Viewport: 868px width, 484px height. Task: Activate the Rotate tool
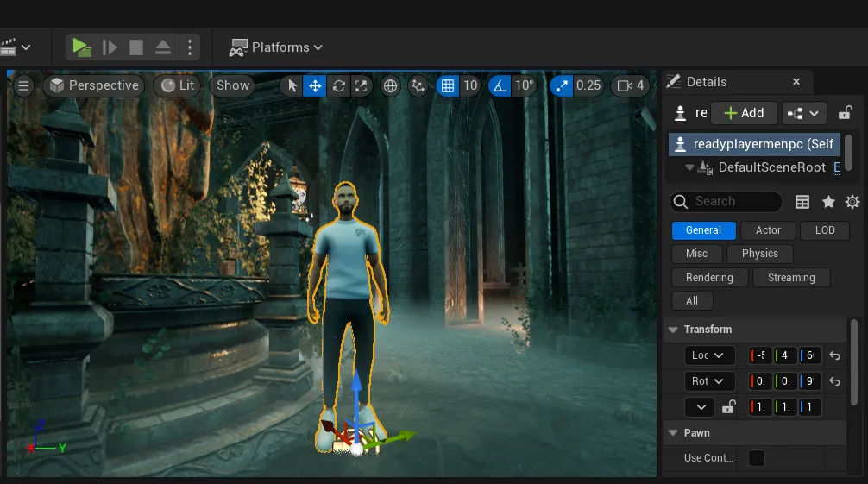tap(339, 85)
